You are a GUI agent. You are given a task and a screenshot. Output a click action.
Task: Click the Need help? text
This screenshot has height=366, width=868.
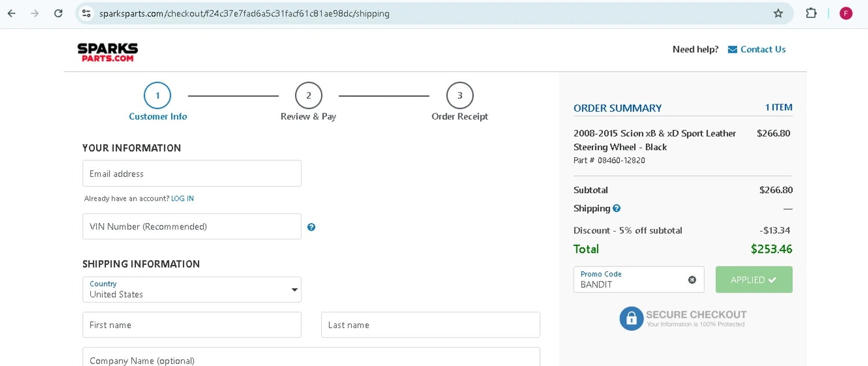coord(696,50)
